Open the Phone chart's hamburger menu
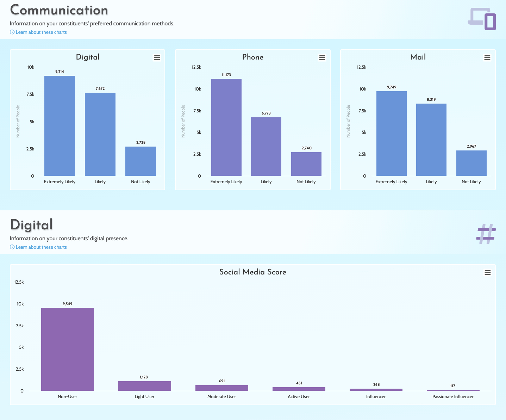The width and height of the screenshot is (506, 420). click(x=322, y=57)
